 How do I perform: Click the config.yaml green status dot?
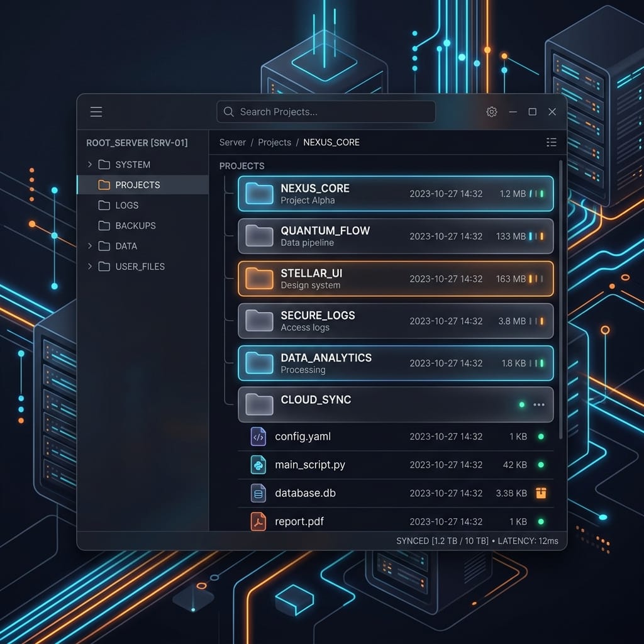[541, 436]
